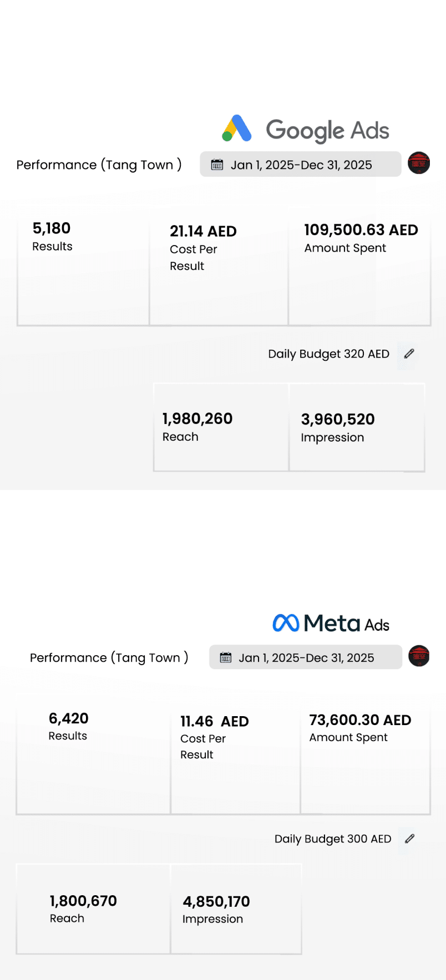Click the Meta infinity logo icon
This screenshot has width=446, height=980.
pos(286,623)
